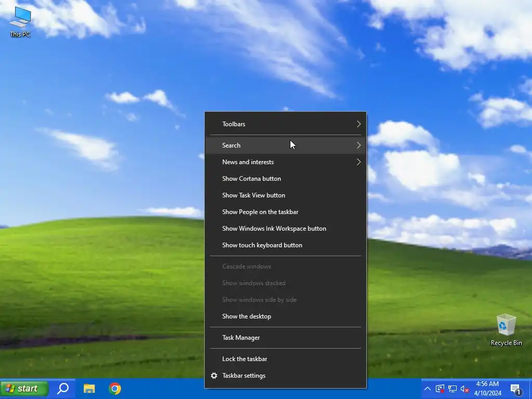
Task: Open the notification center icon
Action: coord(516,389)
